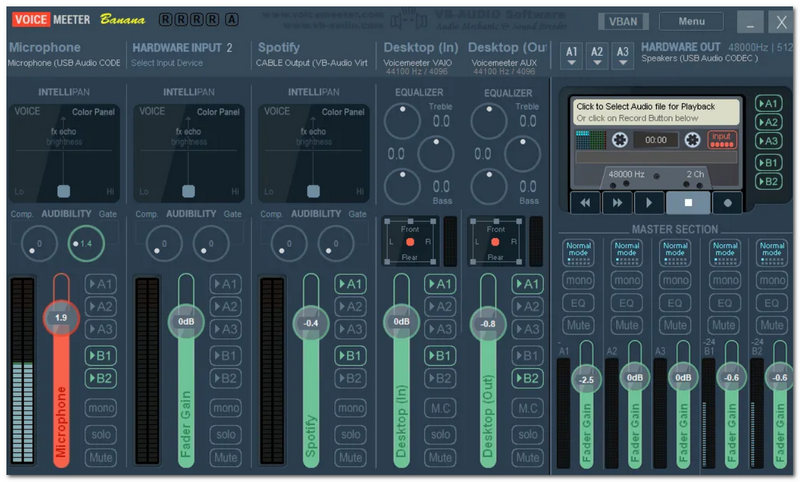Toggle B2 on Desktop (Out) strip
This screenshot has width=800, height=482.
(528, 378)
